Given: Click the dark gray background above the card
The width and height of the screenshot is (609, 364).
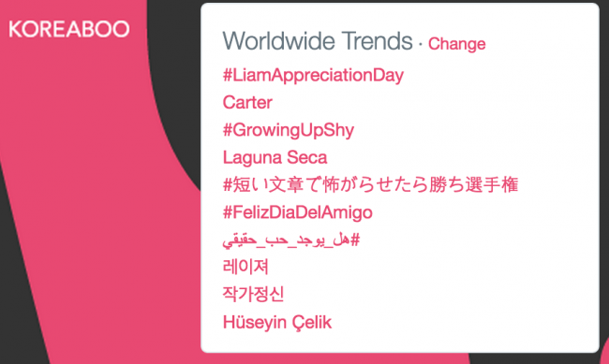Looking at the screenshot, I should 173,38.
